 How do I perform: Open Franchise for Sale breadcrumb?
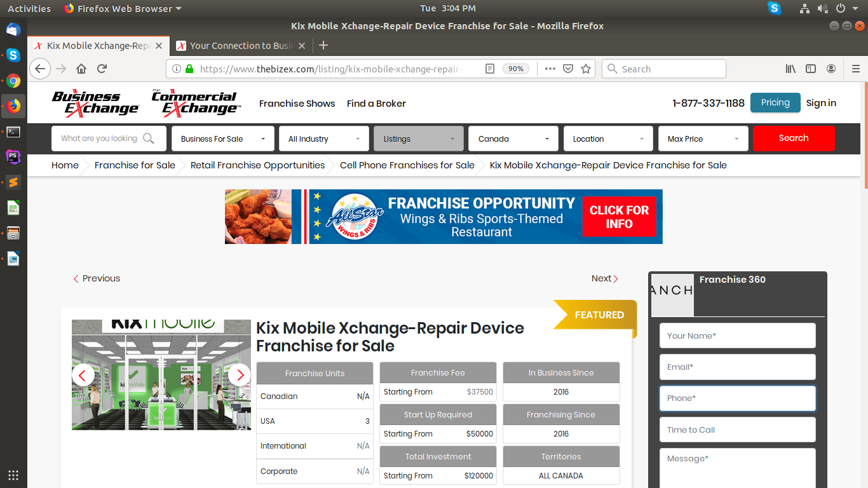(135, 165)
